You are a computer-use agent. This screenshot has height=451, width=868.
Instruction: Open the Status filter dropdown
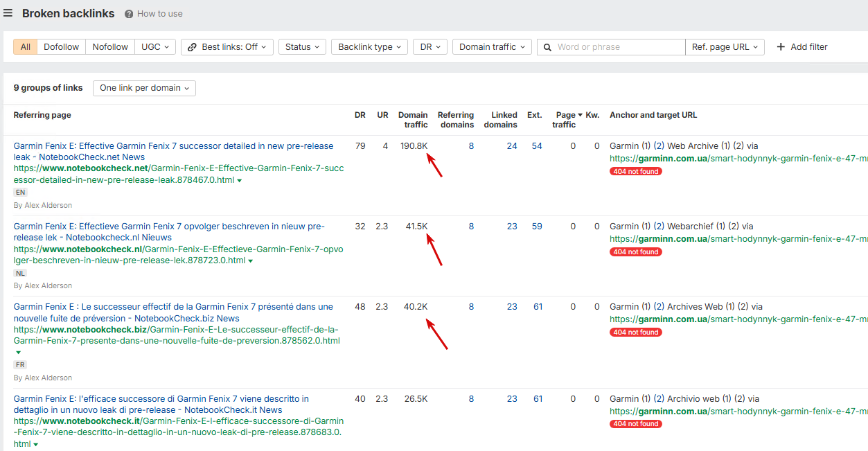point(302,47)
